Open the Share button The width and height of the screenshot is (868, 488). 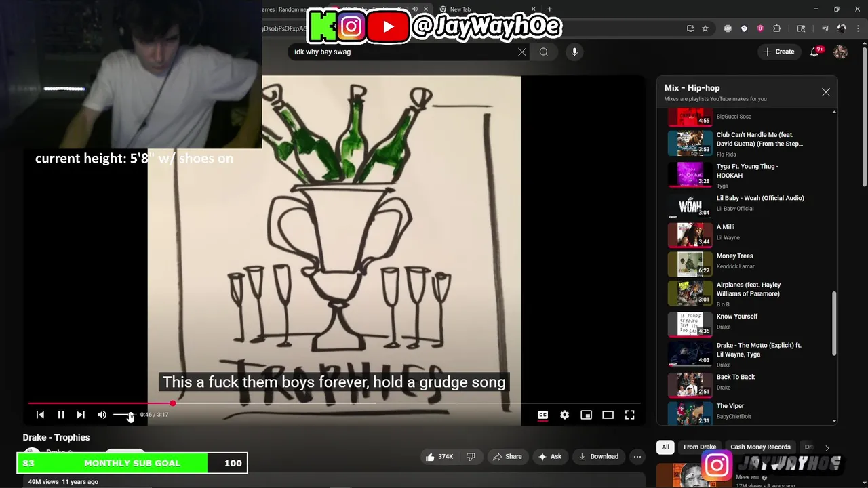[x=507, y=457]
